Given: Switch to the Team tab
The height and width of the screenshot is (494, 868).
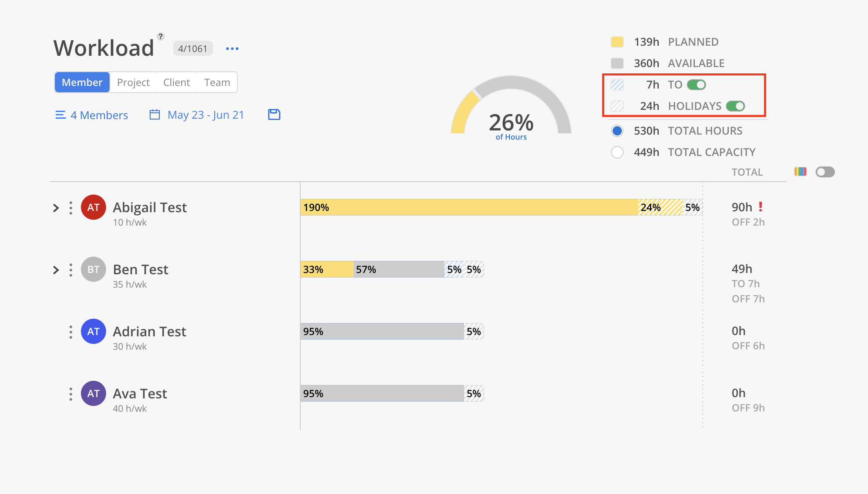Looking at the screenshot, I should tap(217, 82).
